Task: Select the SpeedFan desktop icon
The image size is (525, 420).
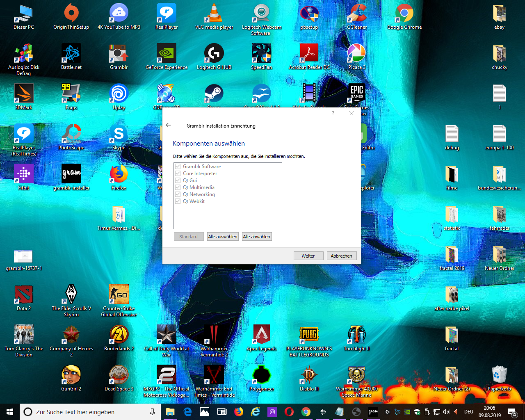Action: click(x=262, y=57)
